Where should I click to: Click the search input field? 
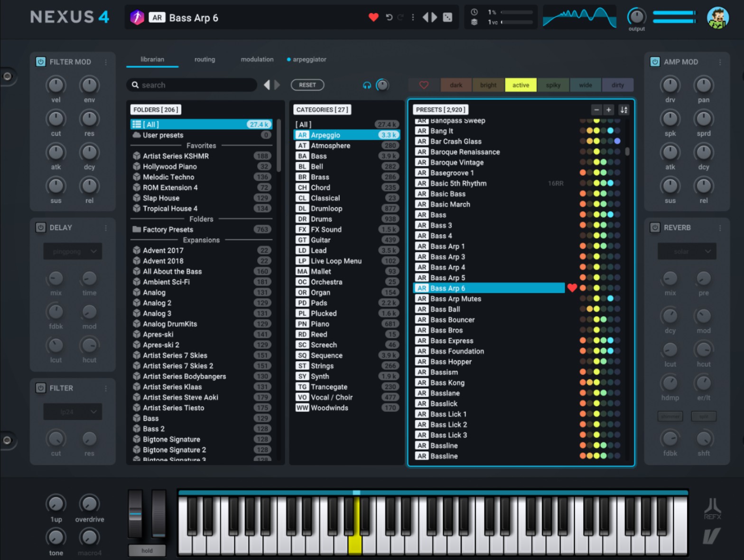192,85
